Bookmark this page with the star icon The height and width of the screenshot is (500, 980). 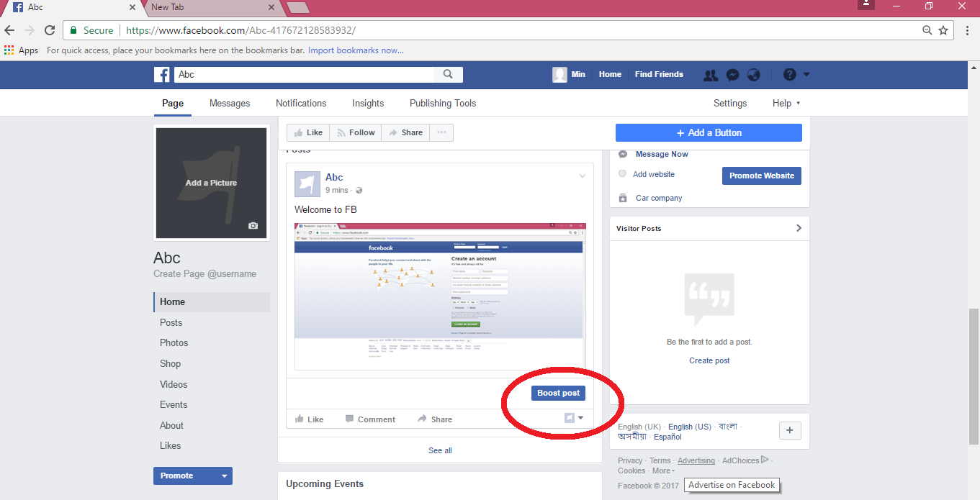(x=943, y=30)
